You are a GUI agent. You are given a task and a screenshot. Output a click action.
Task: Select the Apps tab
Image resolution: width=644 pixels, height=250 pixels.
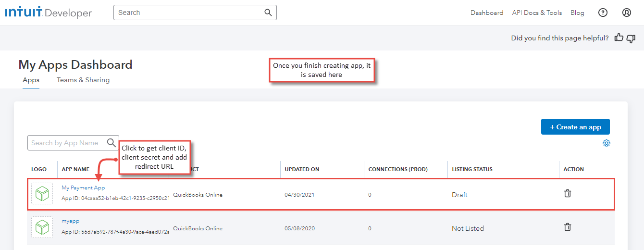point(31,80)
